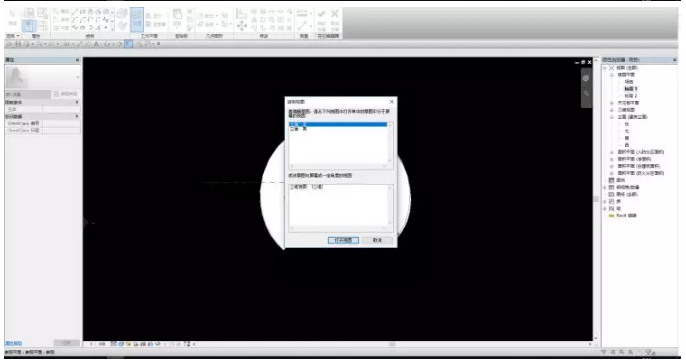This screenshot has height=364, width=686.
Task: Click the canvas horizontal scrollbar thumb
Action: (x=392, y=344)
